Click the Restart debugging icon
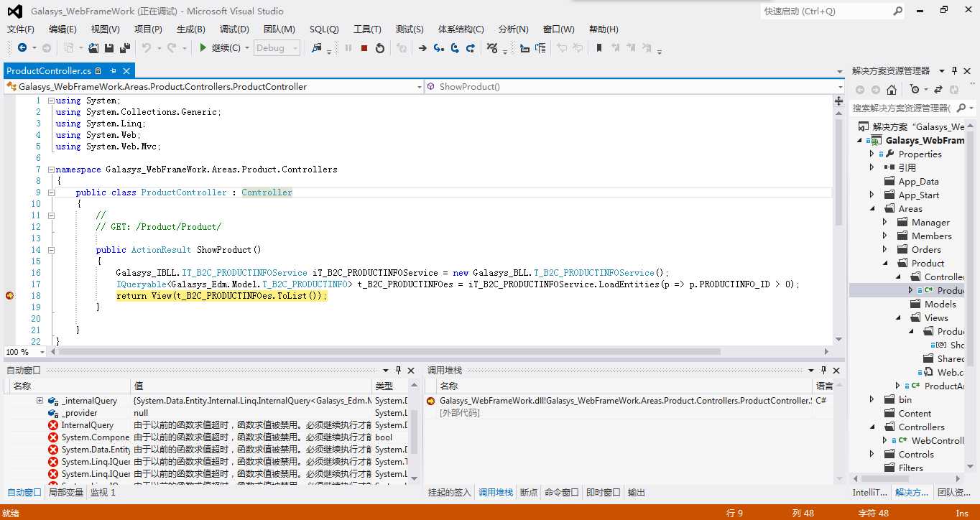 coord(380,48)
